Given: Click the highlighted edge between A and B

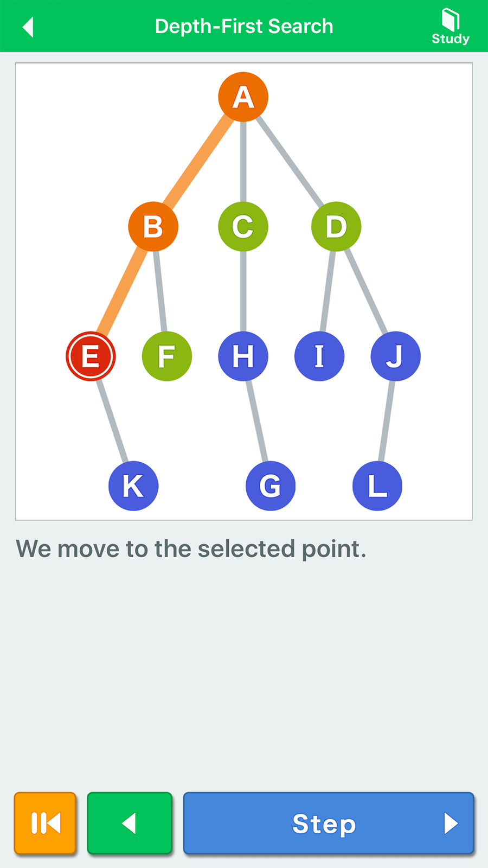Looking at the screenshot, I should pyautogui.click(x=198, y=162).
